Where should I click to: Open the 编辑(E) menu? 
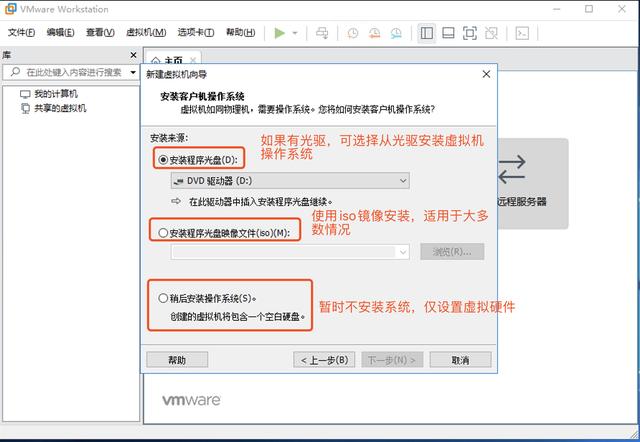pos(60,32)
